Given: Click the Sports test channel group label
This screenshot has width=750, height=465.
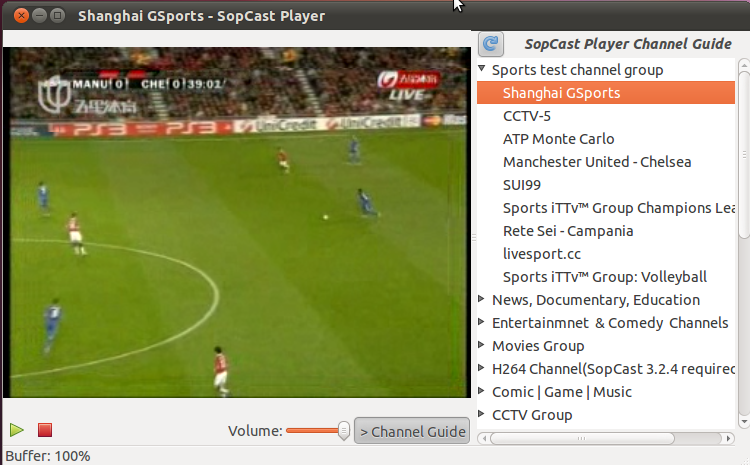Looking at the screenshot, I should 577,70.
